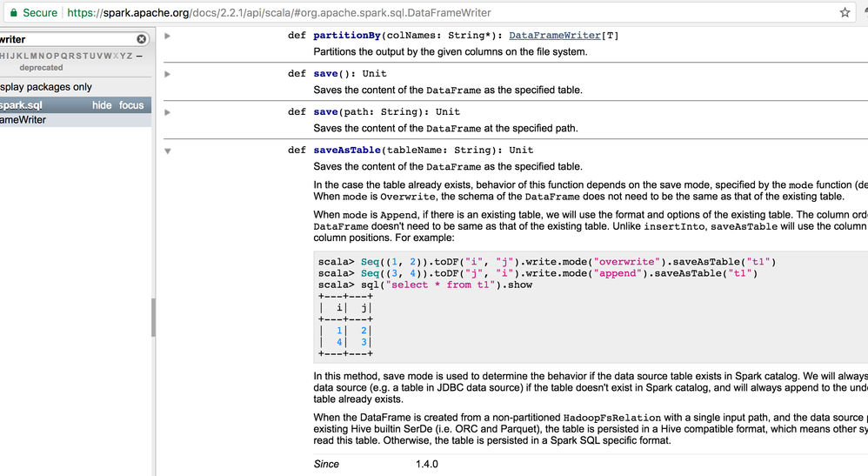Hide the spark.sql package

tap(101, 105)
